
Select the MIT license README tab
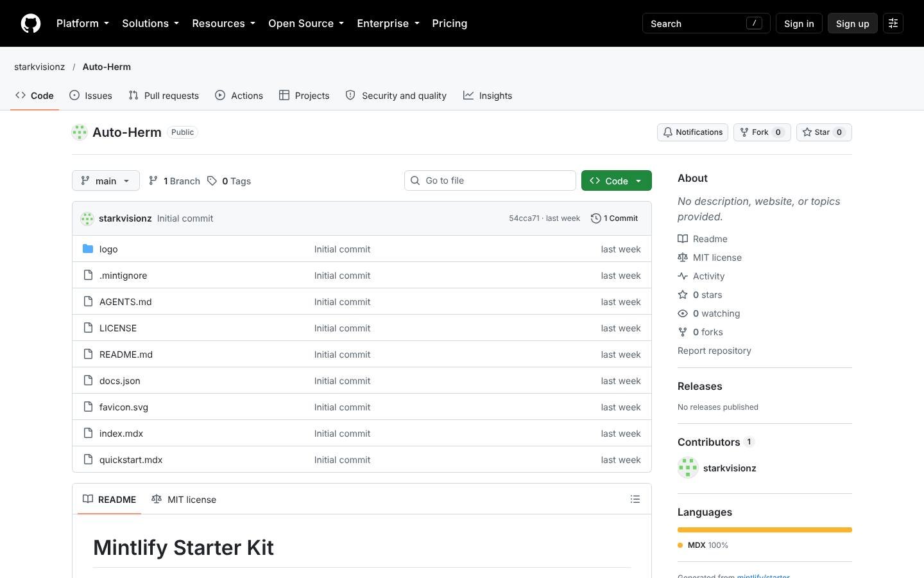tap(184, 499)
